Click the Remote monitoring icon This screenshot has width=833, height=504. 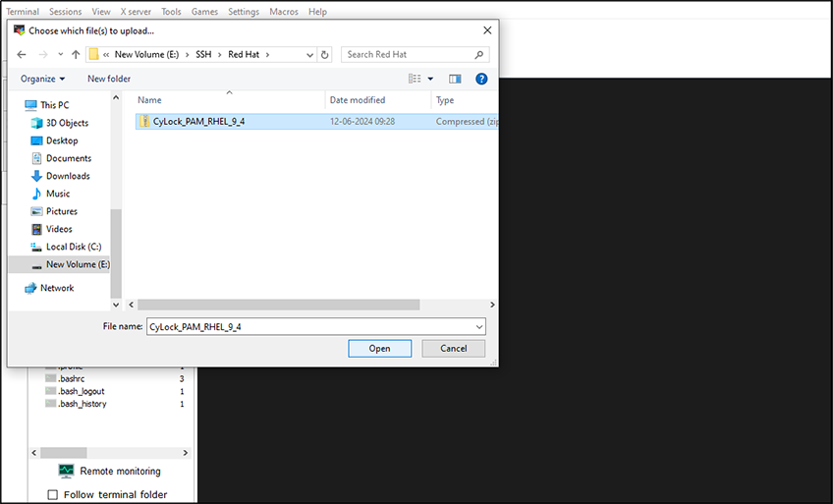(66, 472)
